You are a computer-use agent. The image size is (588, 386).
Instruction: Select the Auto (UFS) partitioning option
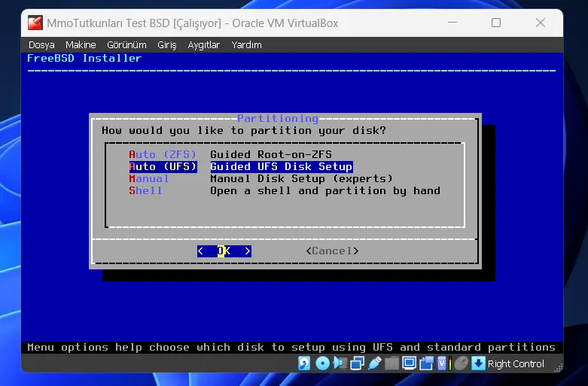[x=163, y=166]
